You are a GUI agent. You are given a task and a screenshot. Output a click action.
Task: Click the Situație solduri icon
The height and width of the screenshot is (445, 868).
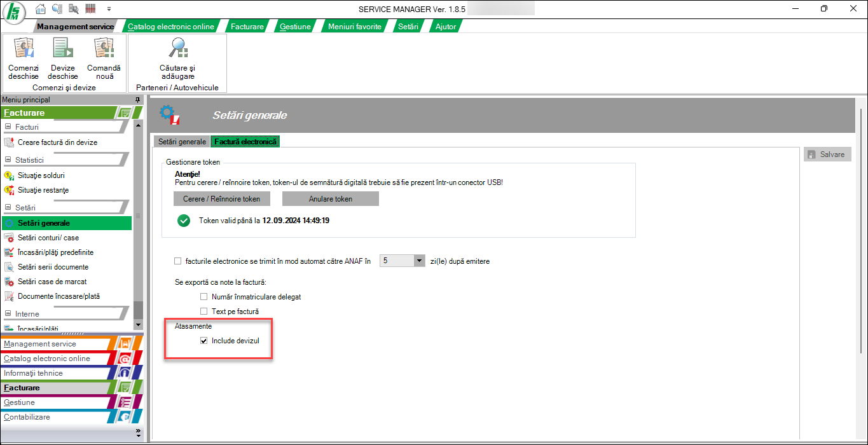pos(9,175)
